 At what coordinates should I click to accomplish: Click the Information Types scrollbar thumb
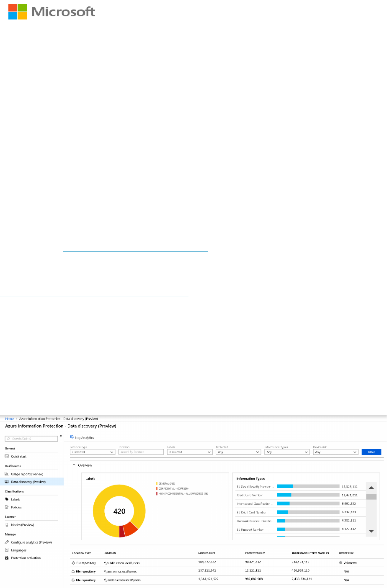coord(371,497)
